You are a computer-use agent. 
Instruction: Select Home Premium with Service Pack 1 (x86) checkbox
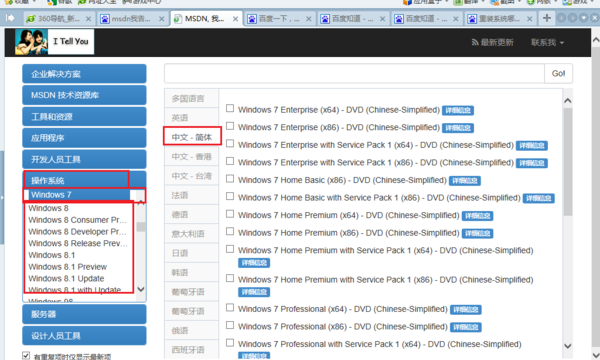[230, 278]
